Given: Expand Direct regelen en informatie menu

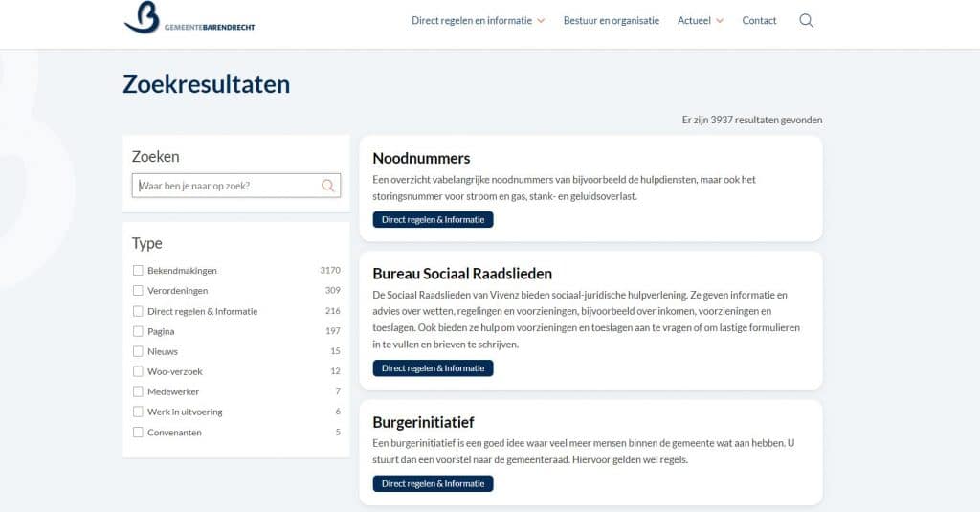Looking at the screenshot, I should click(478, 20).
